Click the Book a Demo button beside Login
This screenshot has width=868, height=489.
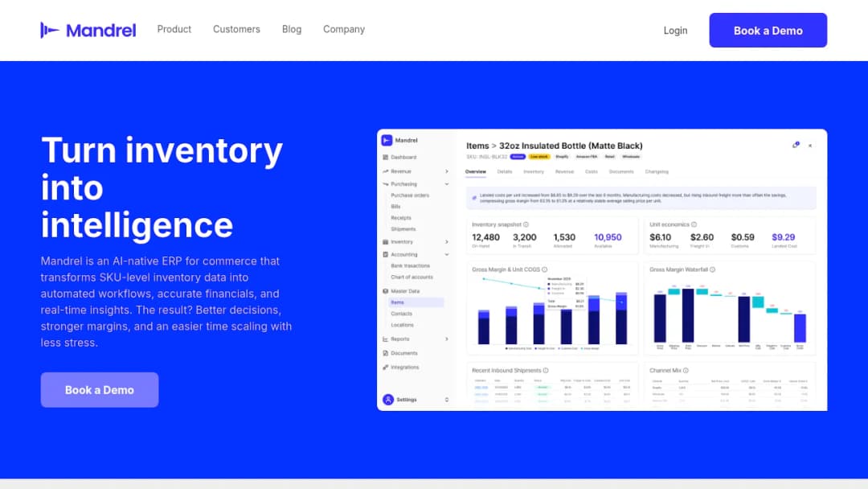(768, 31)
